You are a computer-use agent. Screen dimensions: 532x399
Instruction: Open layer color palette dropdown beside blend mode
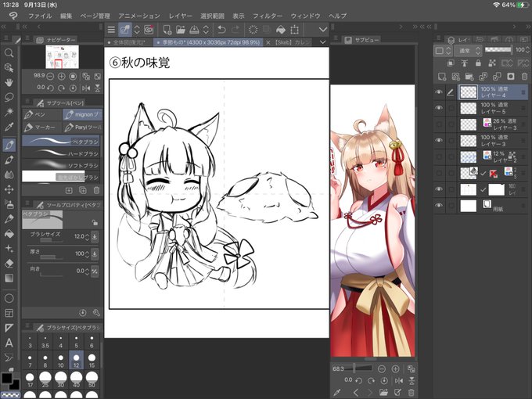click(443, 51)
